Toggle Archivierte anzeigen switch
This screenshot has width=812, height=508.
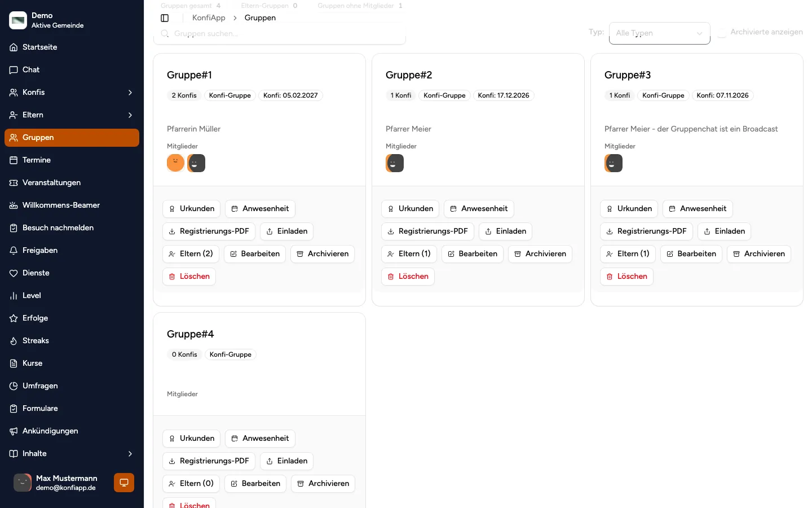point(722,33)
